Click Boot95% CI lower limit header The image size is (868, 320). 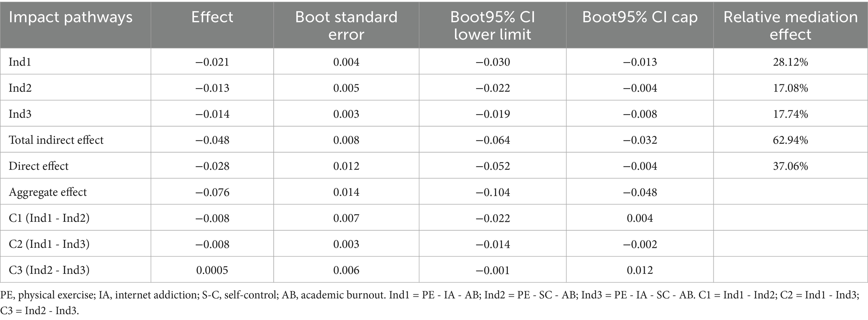(x=492, y=25)
